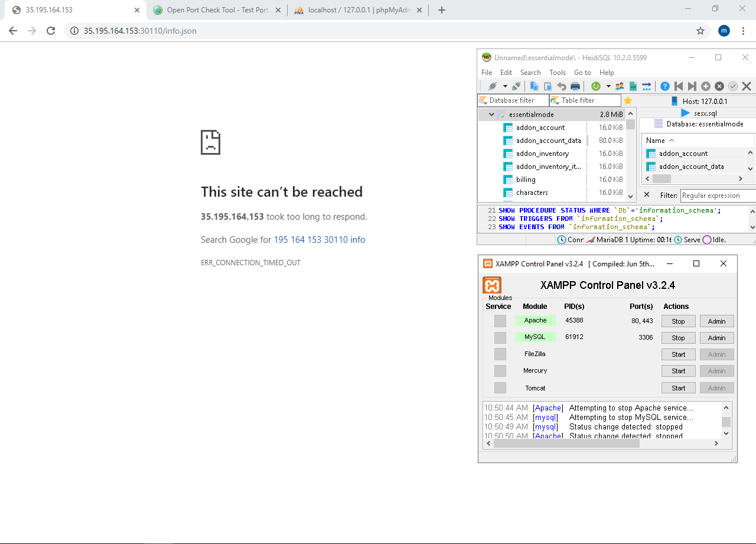The image size is (756, 544).
Task: Toggle the FileZilla service checkbox
Action: point(500,354)
